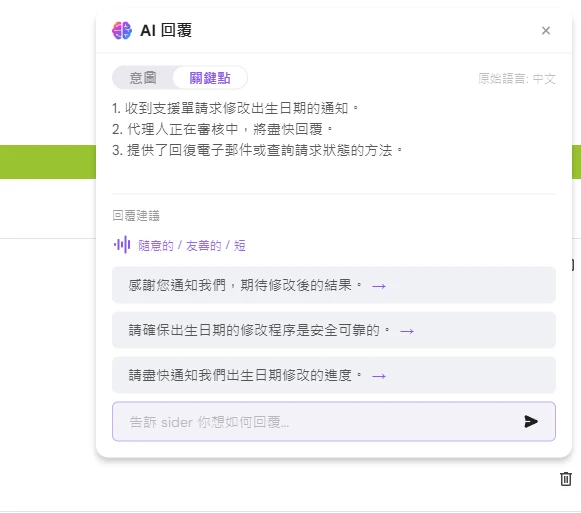Click the tone waveform icon
This screenshot has width=581, height=513.
point(122,245)
